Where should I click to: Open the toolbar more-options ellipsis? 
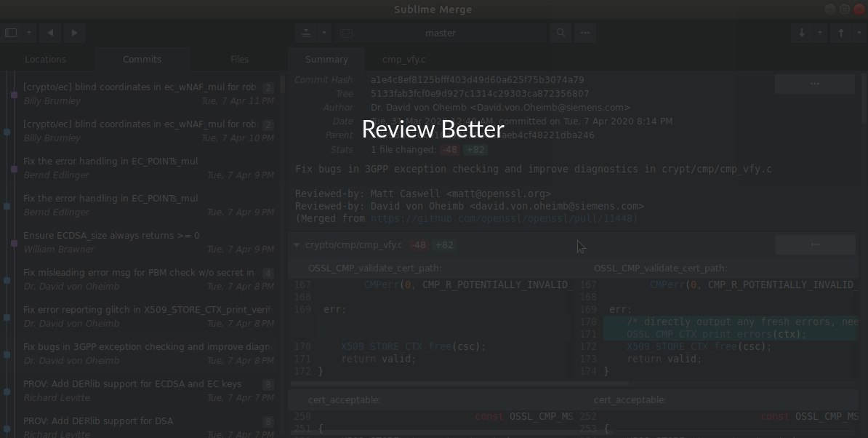pos(585,33)
